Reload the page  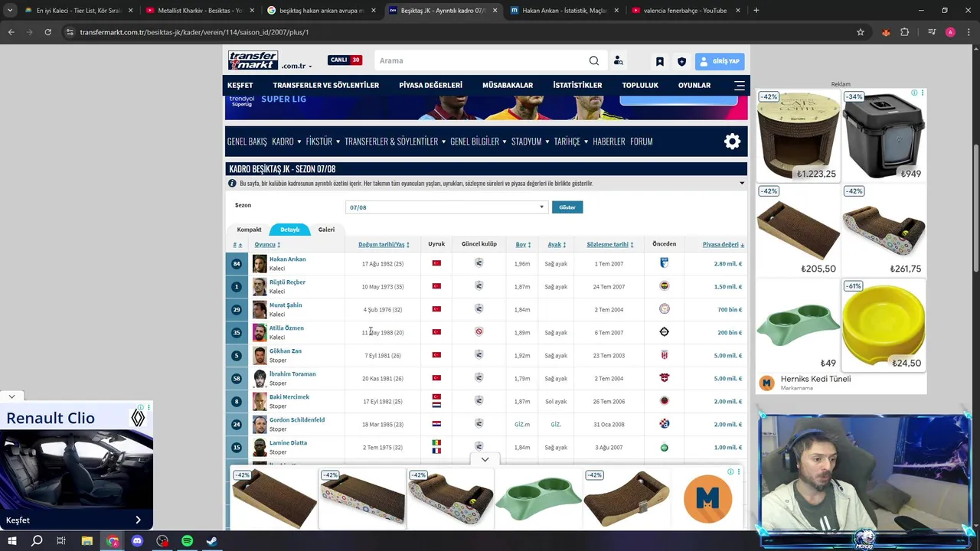pyautogui.click(x=47, y=32)
